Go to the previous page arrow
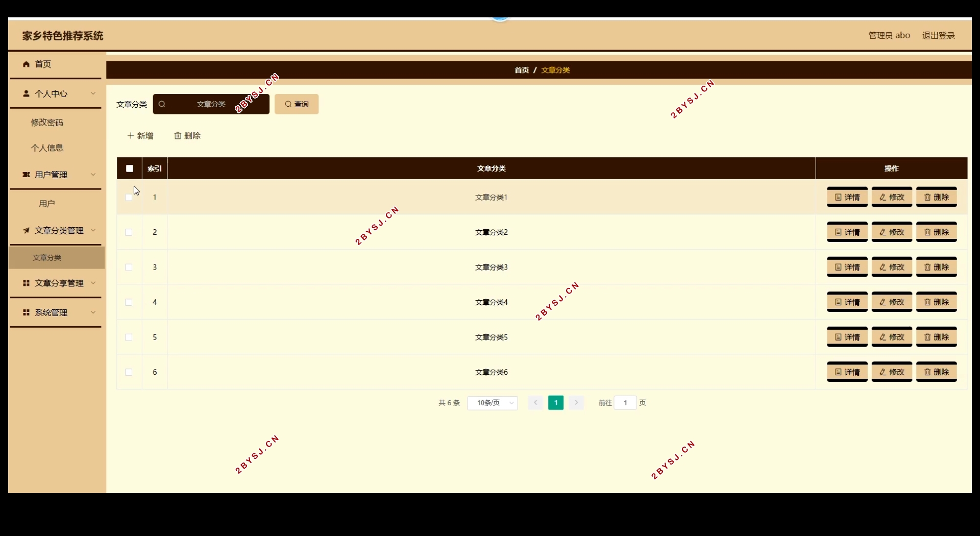 point(535,403)
